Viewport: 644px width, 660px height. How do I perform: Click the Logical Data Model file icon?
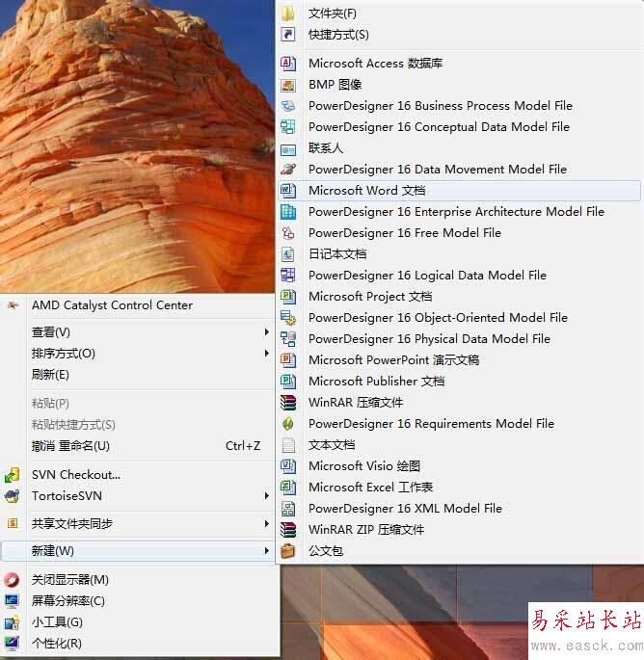point(288,276)
